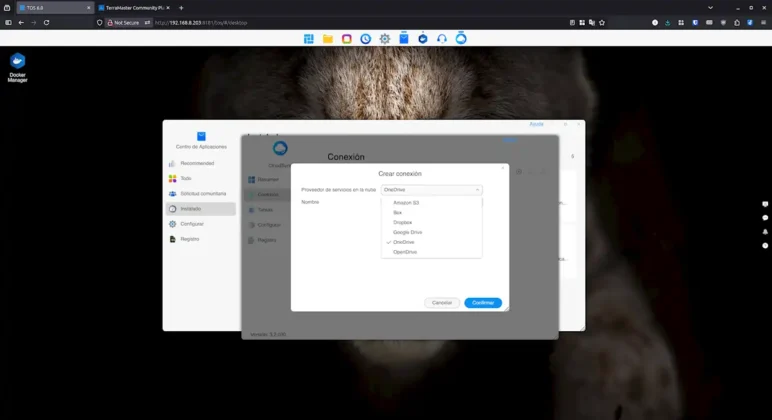The image size is (772, 420).
Task: Launch the App Center shopping bag icon
Action: pyautogui.click(x=404, y=39)
